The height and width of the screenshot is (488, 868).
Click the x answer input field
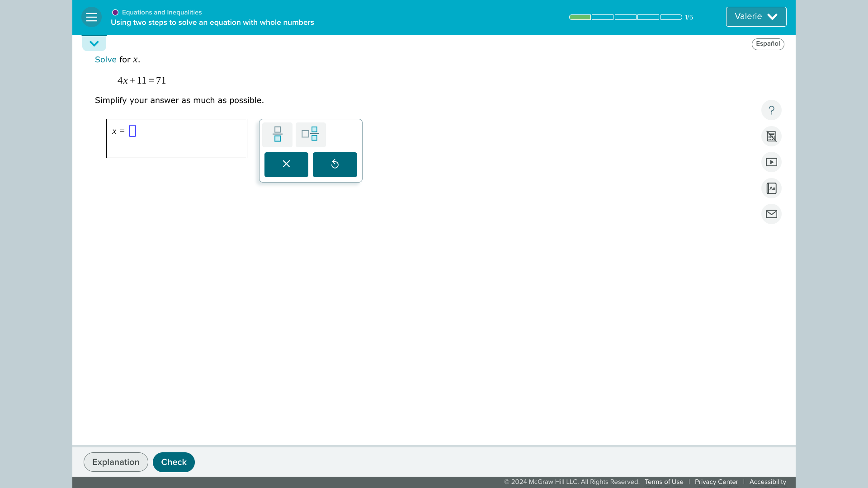coord(132,131)
